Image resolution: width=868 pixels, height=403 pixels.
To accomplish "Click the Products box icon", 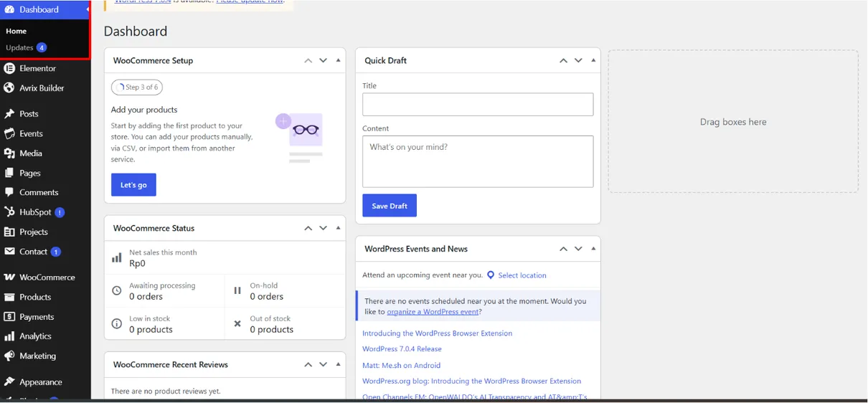I will (9, 297).
